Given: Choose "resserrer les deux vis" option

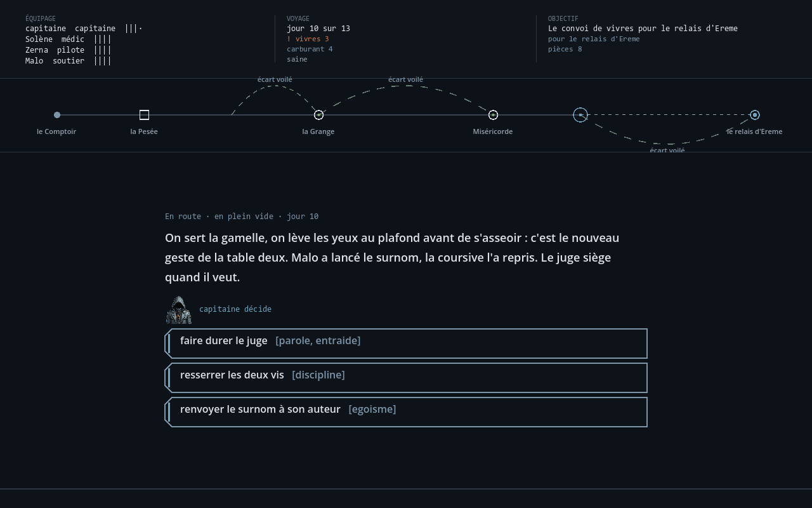Looking at the screenshot, I should click(406, 378).
